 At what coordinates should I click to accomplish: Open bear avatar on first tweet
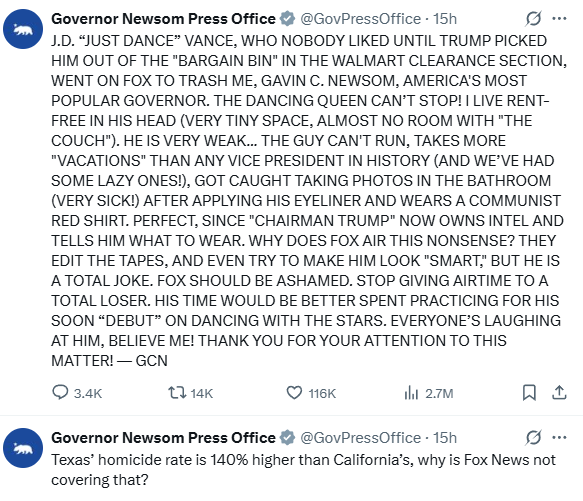tap(23, 29)
